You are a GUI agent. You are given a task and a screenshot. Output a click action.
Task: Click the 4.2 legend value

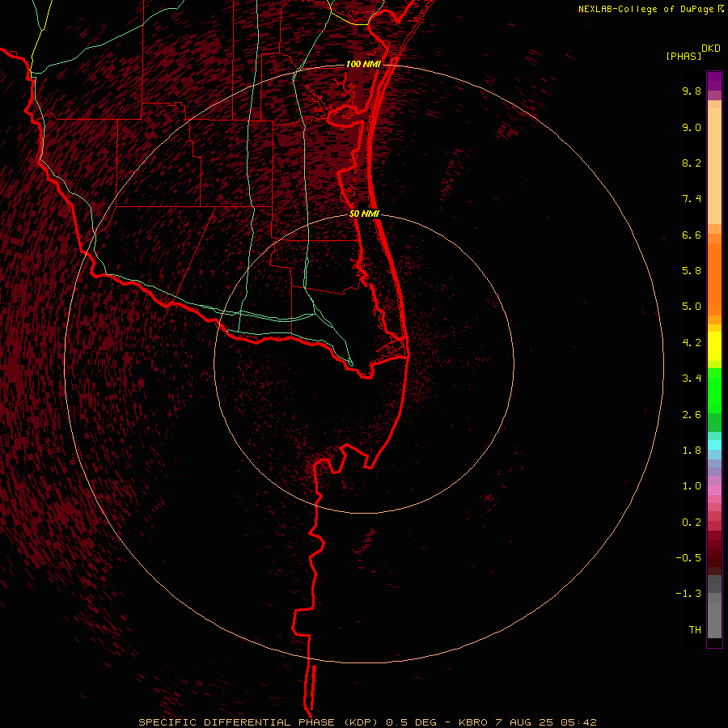692,342
